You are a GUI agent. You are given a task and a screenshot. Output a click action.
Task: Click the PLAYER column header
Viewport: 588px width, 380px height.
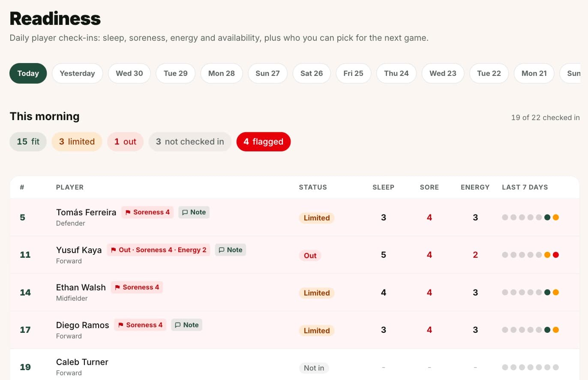coord(70,187)
